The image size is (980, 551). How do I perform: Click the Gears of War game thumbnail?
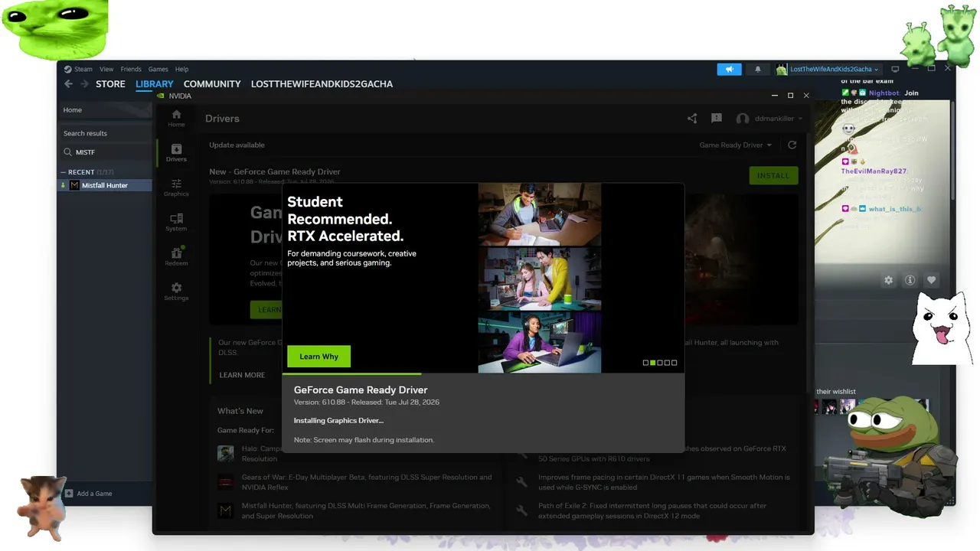click(226, 482)
